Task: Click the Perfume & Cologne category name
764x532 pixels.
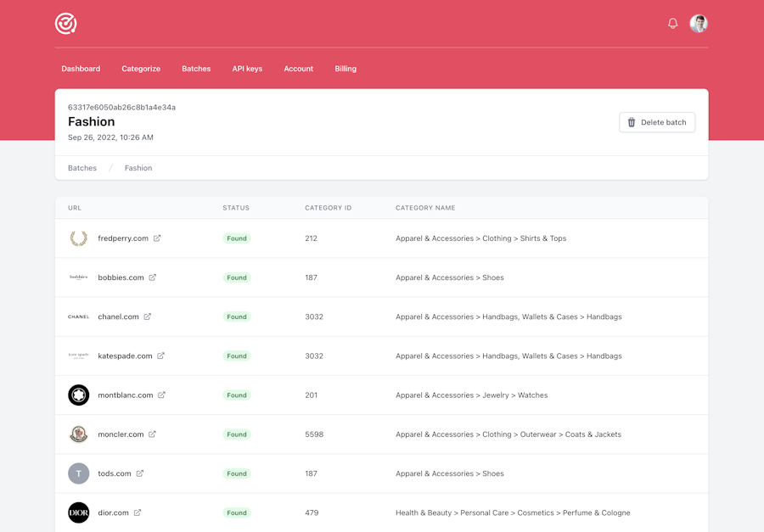Action: [513, 512]
